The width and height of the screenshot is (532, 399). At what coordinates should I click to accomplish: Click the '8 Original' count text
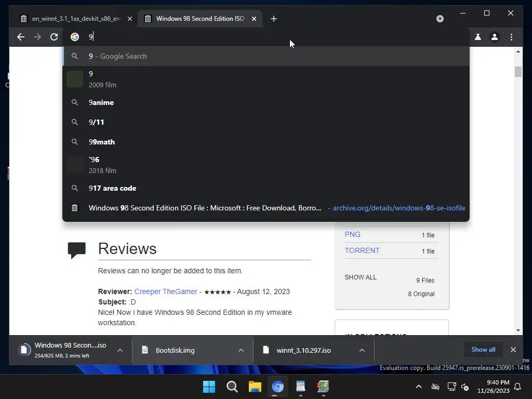point(421,294)
